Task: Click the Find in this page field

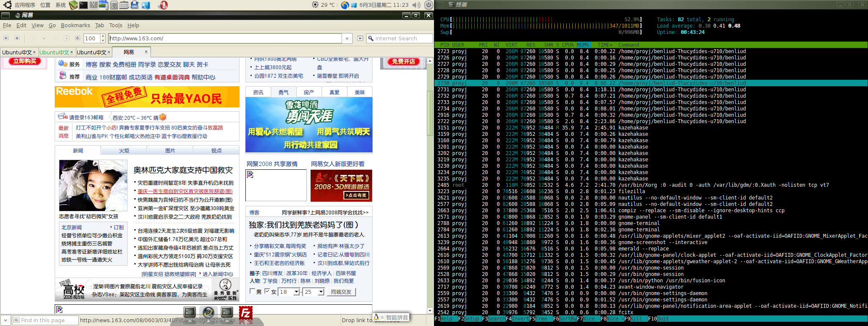Action: coord(45,320)
